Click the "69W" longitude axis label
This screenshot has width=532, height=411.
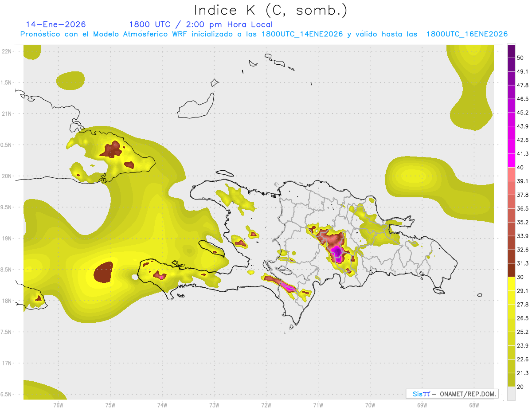[422, 405]
